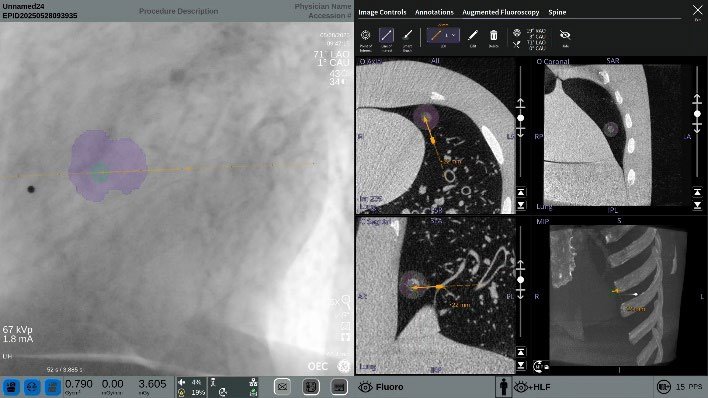
Task: Switch to the Image Controls tab
Action: coord(382,12)
